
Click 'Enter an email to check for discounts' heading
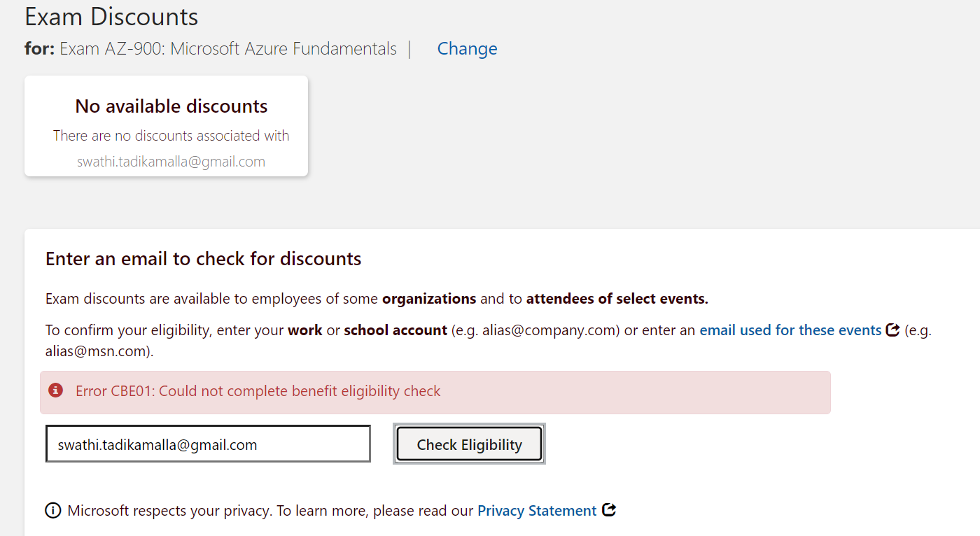[x=204, y=259]
